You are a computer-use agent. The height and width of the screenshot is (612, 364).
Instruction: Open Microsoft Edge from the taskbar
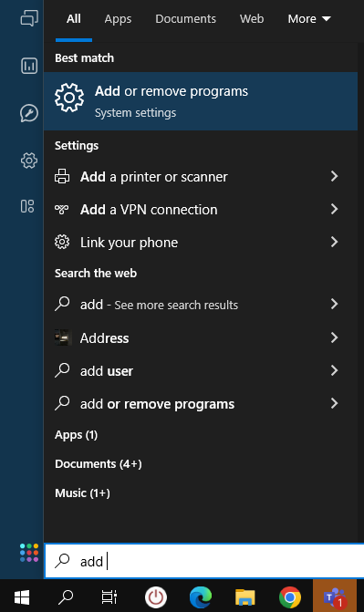(201, 597)
